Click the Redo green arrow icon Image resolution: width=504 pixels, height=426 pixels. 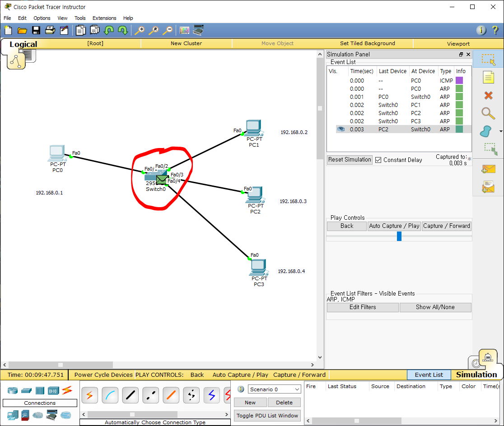tap(123, 31)
